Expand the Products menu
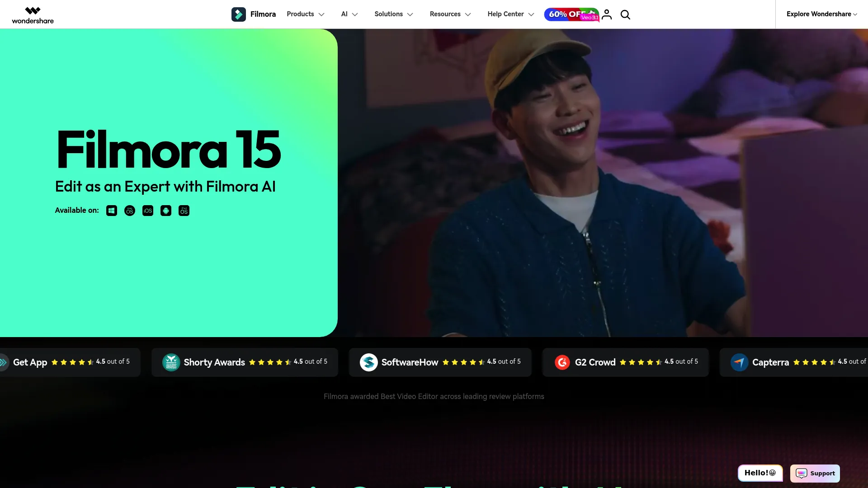 tap(306, 14)
